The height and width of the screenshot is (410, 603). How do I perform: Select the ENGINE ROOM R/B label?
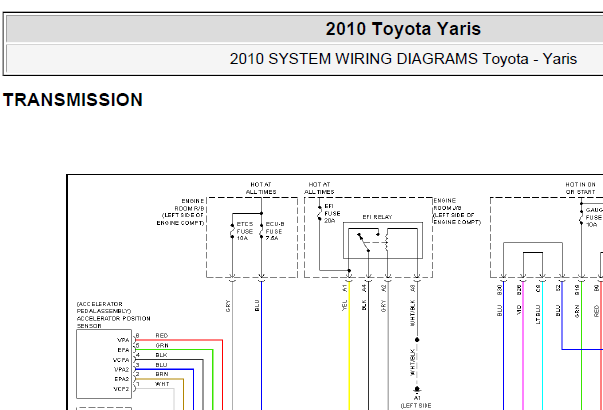pos(180,212)
